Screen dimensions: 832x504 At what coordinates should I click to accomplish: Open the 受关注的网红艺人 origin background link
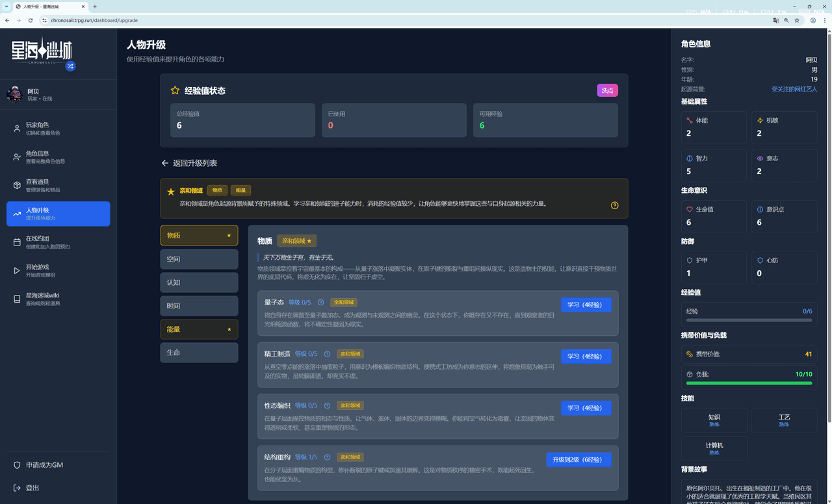pos(794,89)
